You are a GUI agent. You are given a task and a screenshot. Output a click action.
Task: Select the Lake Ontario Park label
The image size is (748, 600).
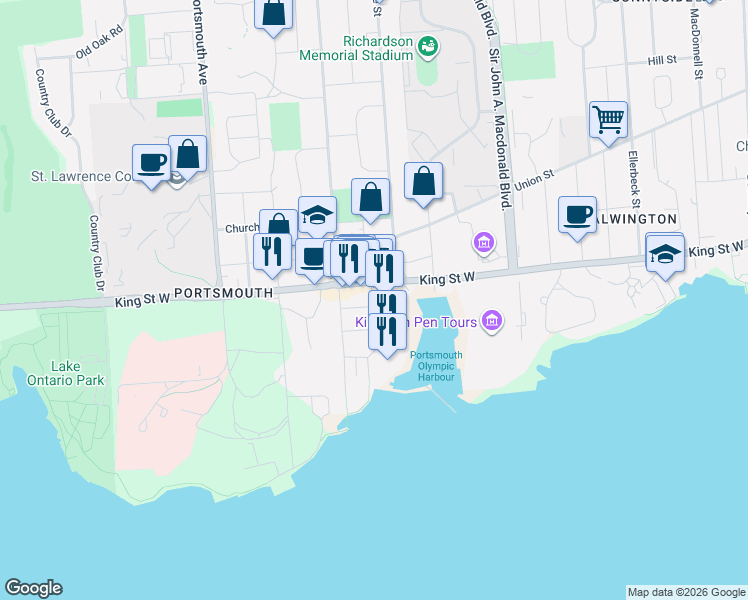65,373
